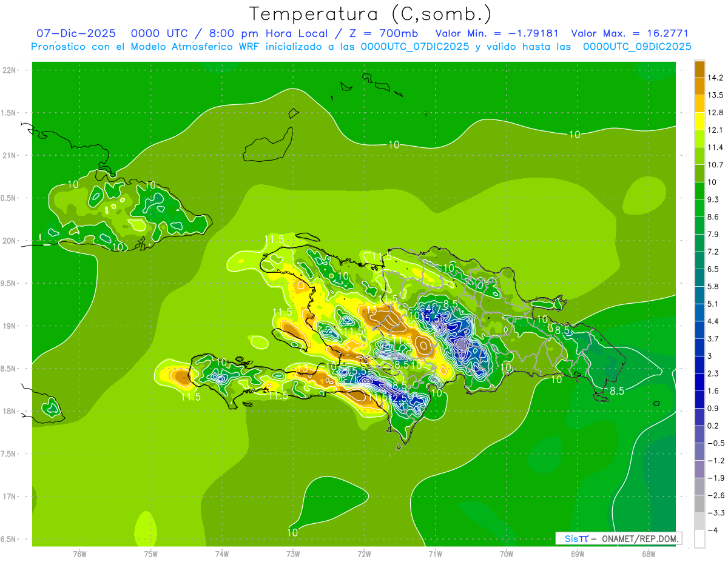Click the colorbar value "12.8"
Screen dimensions: 728x562
point(715,113)
